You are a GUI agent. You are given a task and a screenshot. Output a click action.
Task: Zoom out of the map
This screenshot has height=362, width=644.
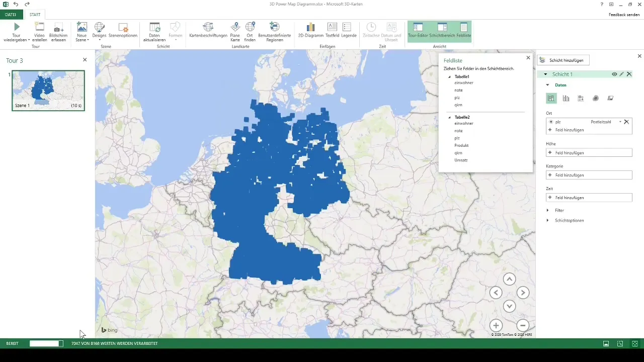(x=523, y=325)
